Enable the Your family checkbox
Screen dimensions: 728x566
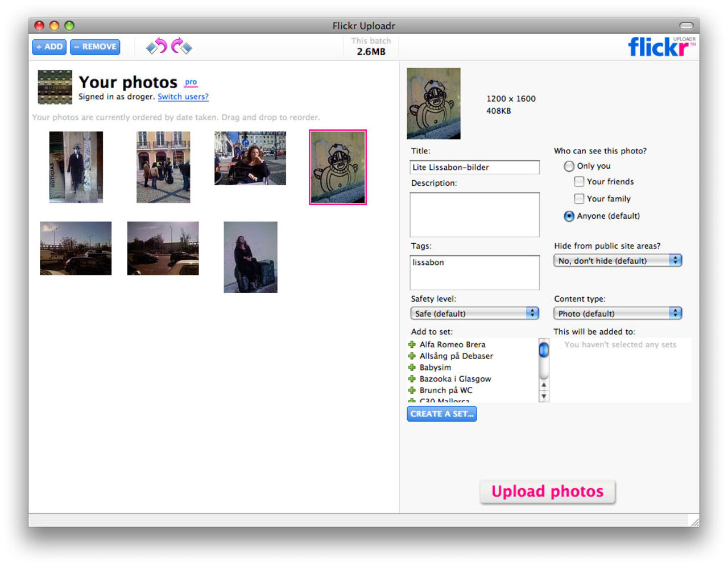point(579,198)
